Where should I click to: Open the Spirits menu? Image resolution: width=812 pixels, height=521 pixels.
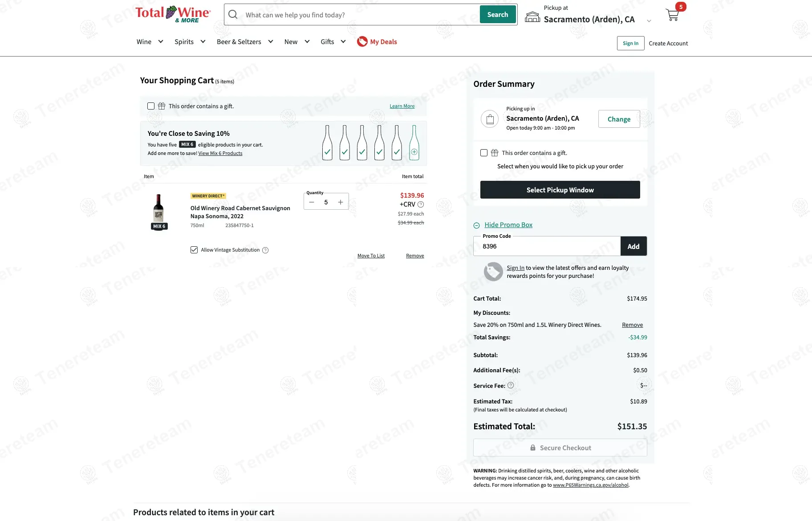coord(190,42)
